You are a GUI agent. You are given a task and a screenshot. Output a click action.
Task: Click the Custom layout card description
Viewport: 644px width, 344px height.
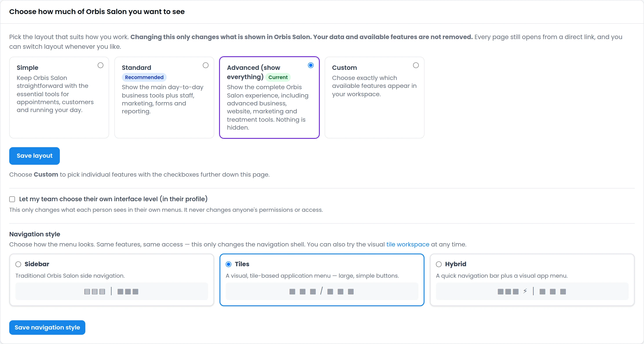tap(374, 86)
